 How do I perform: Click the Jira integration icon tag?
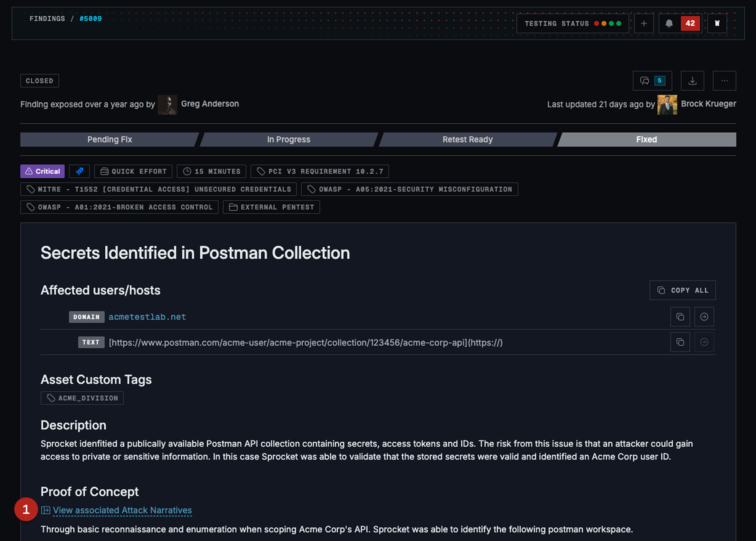[79, 171]
